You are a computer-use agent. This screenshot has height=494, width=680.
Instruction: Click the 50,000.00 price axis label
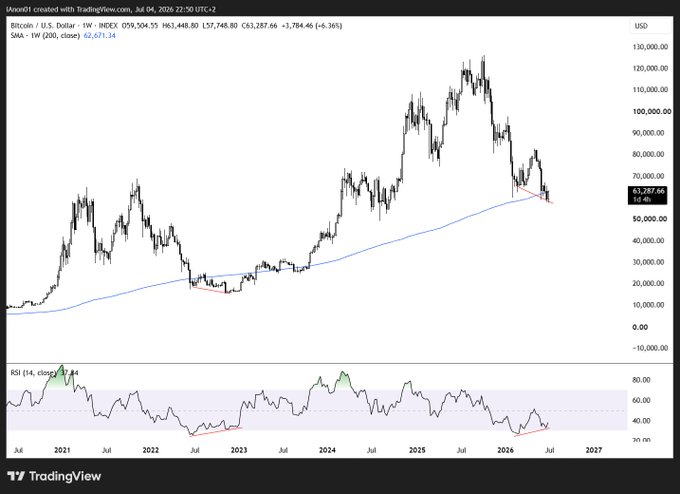click(650, 219)
